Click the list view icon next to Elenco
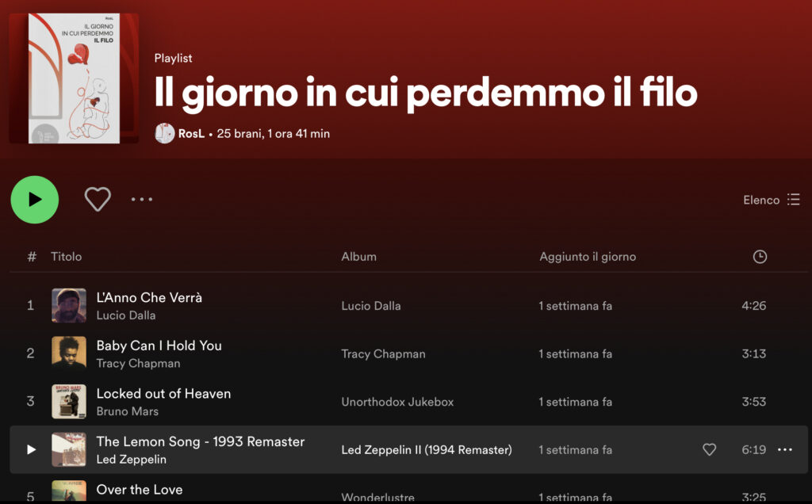 tap(793, 200)
